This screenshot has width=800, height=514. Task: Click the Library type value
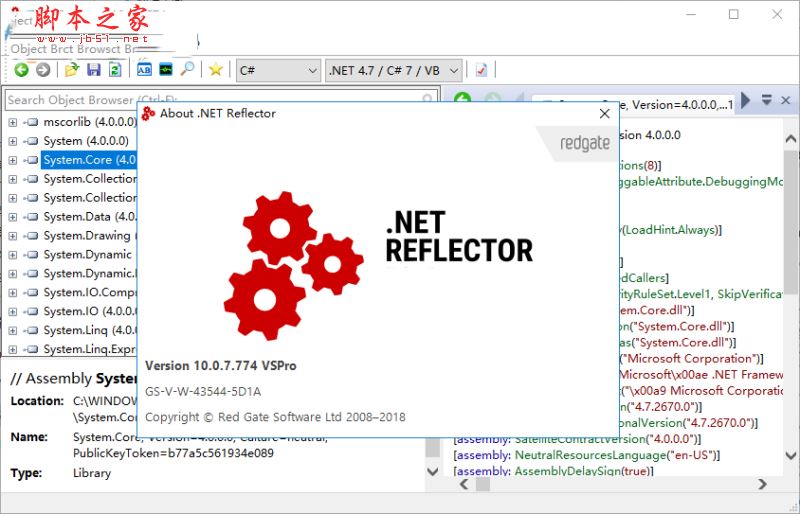pos(92,473)
